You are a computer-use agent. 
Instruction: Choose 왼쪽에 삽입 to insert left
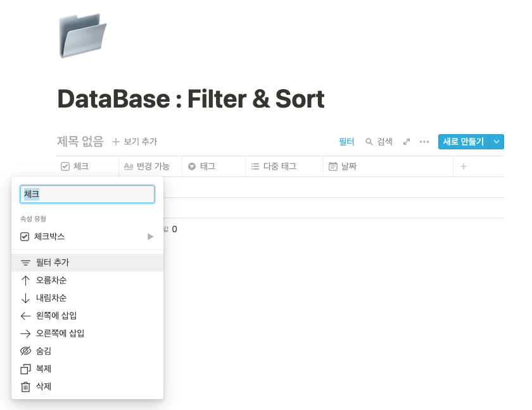(x=87, y=316)
